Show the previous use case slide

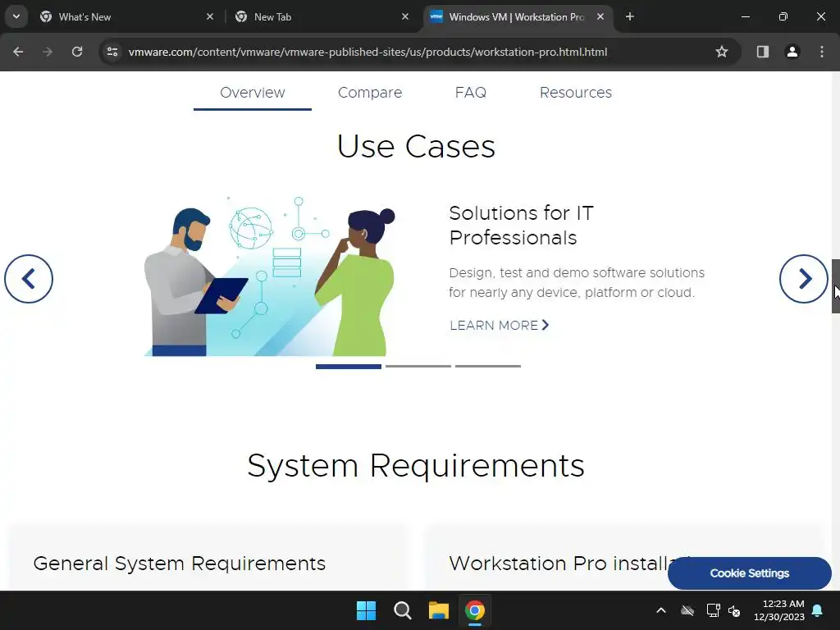(x=29, y=279)
